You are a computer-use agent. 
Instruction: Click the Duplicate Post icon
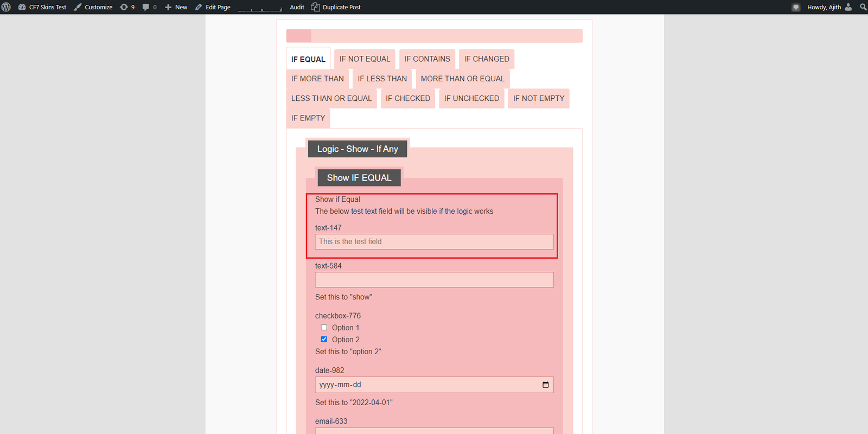pos(315,7)
